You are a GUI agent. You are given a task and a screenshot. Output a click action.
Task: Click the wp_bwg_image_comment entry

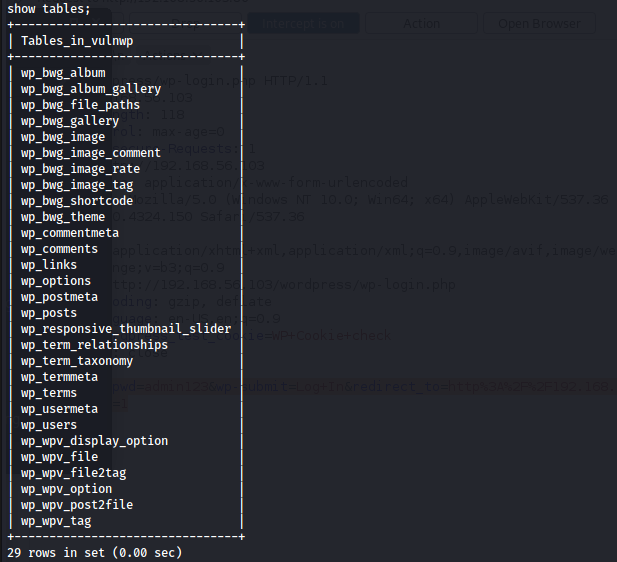[x=91, y=153]
